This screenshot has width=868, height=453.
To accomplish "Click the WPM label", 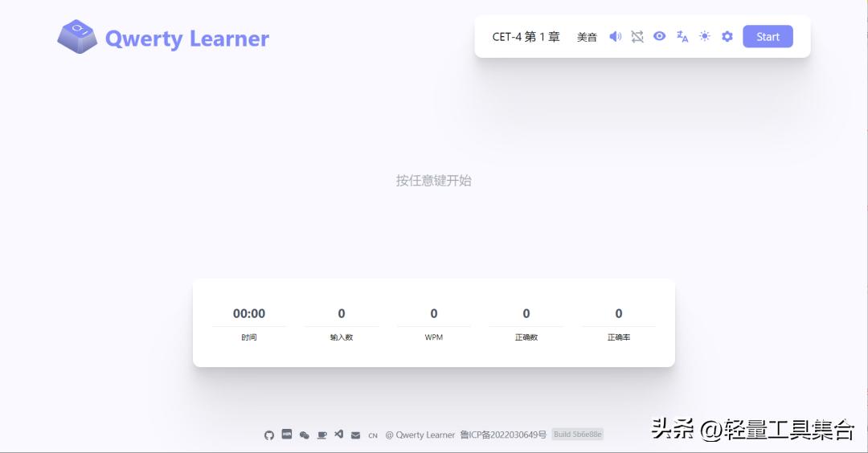I will click(x=434, y=337).
